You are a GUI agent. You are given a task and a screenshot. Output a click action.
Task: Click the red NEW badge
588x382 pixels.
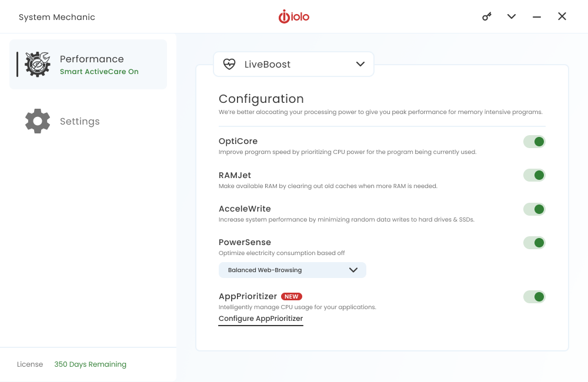pos(292,297)
